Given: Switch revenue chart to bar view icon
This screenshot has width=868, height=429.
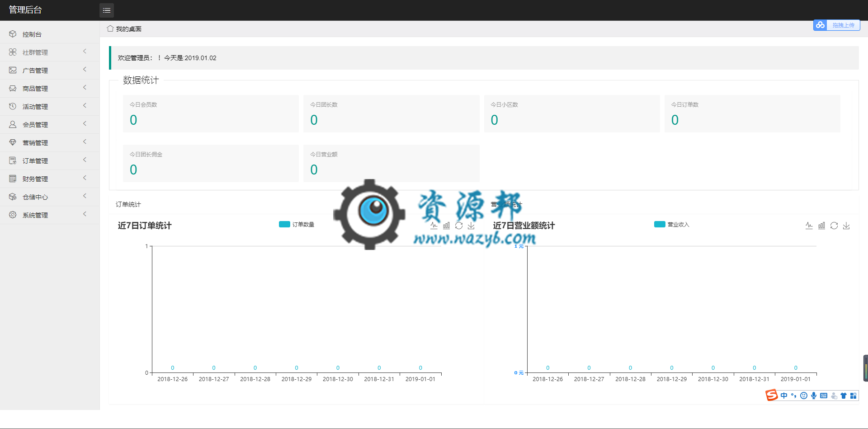Looking at the screenshot, I should pyautogui.click(x=821, y=225).
